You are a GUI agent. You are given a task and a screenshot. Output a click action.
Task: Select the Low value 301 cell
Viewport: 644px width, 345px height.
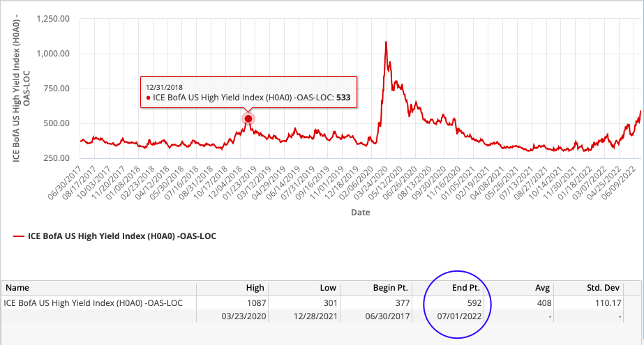[304, 303]
